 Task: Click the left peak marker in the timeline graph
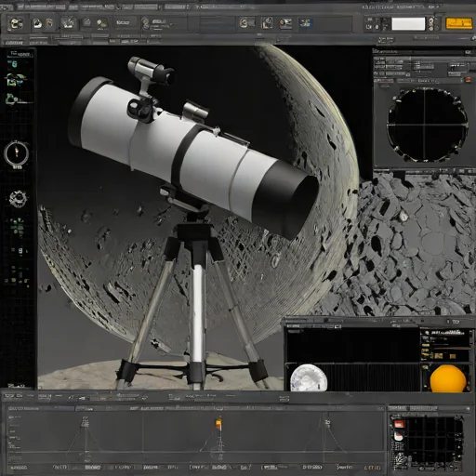(x=85, y=422)
